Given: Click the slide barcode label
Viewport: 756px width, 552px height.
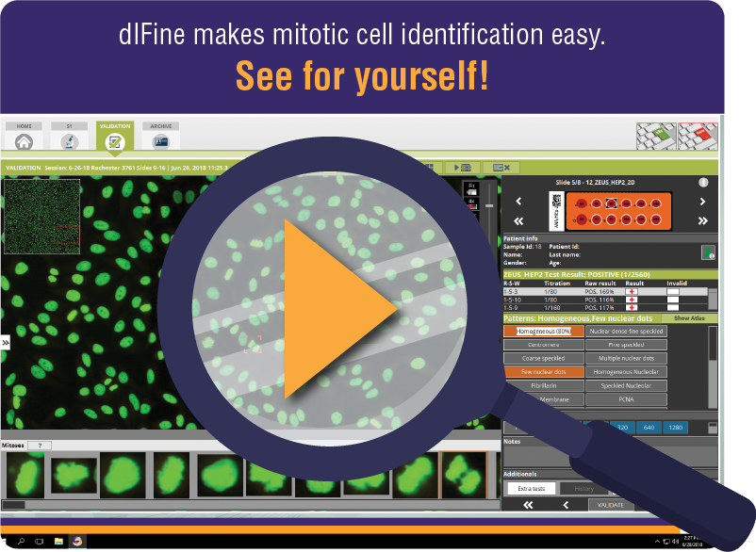Looking at the screenshot, I should pyautogui.click(x=556, y=211).
